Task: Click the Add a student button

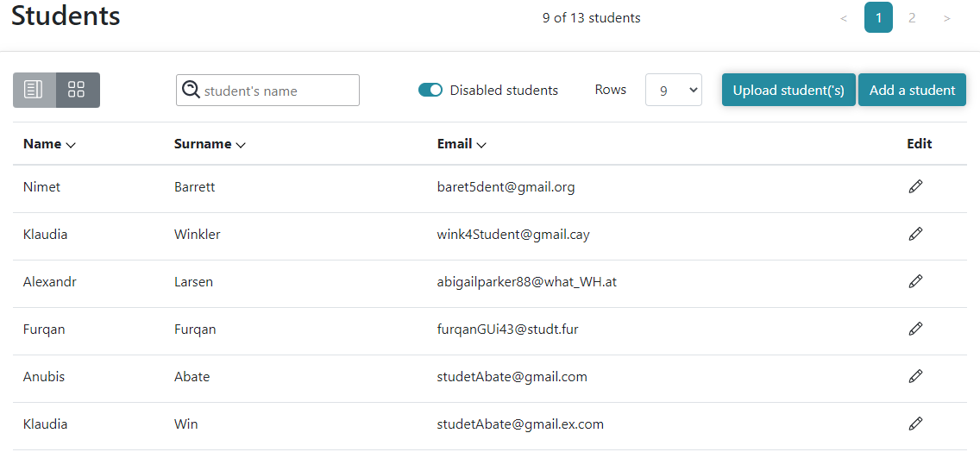Action: pyautogui.click(x=912, y=90)
